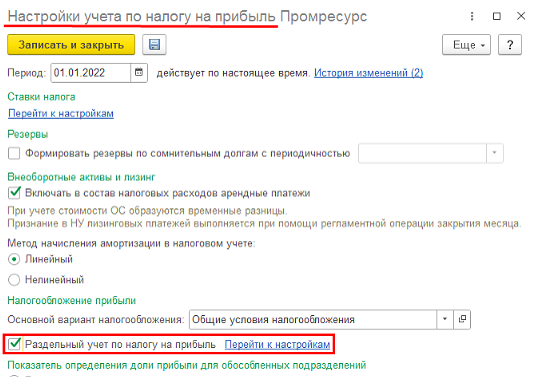Click the Резервы section heading
This screenshot has width=536, height=377.
tap(28, 134)
